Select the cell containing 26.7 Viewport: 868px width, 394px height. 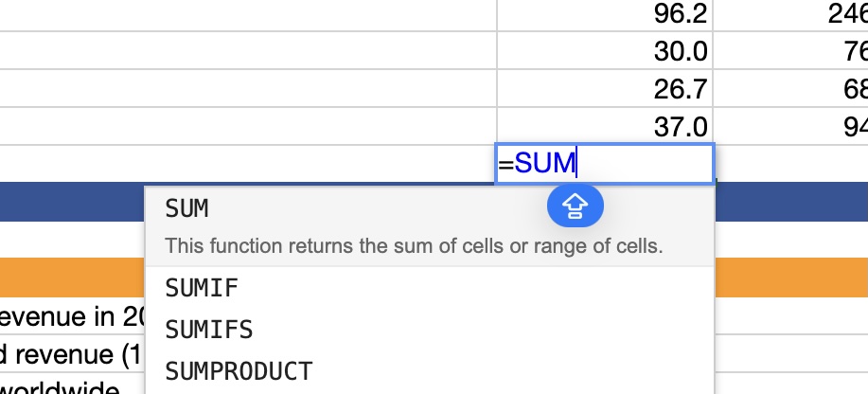[x=605, y=88]
